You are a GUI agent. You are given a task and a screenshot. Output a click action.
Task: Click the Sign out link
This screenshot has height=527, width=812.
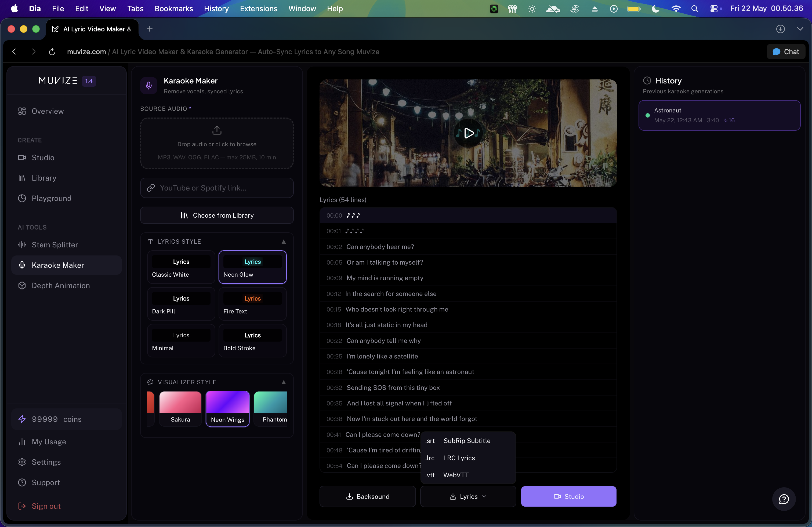click(x=67, y=506)
